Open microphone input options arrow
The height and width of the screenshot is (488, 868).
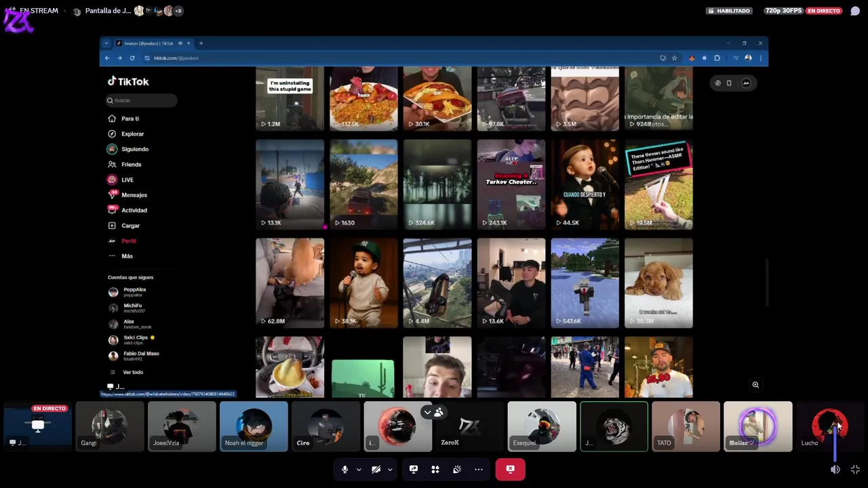(x=359, y=469)
